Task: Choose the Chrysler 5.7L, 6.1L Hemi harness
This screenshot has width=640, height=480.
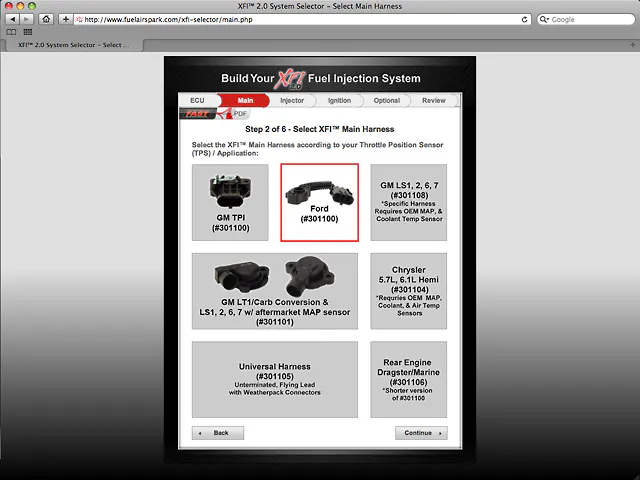Action: (408, 290)
